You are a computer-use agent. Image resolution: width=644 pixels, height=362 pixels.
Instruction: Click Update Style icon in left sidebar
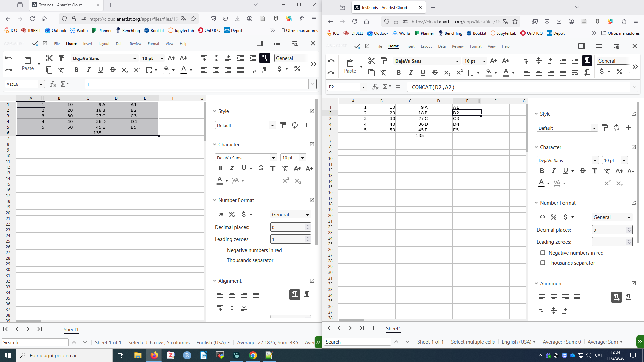tap(295, 125)
